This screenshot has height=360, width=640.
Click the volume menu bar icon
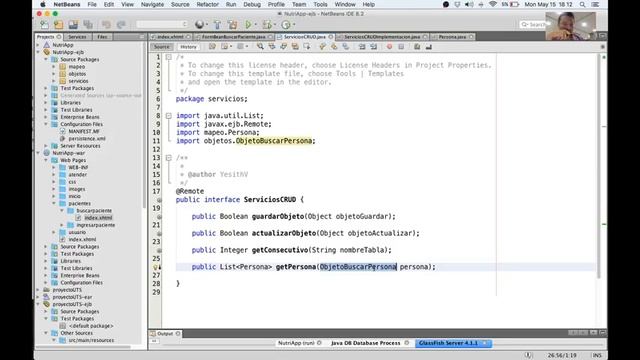click(469, 4)
